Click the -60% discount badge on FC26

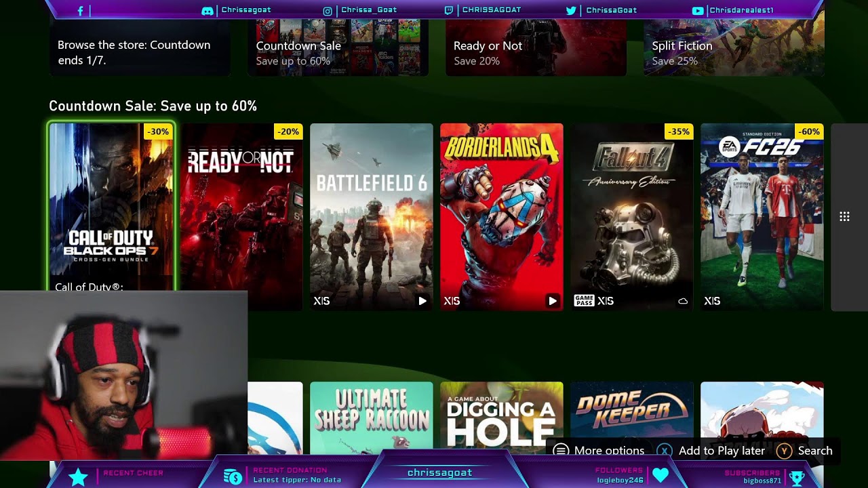809,131
